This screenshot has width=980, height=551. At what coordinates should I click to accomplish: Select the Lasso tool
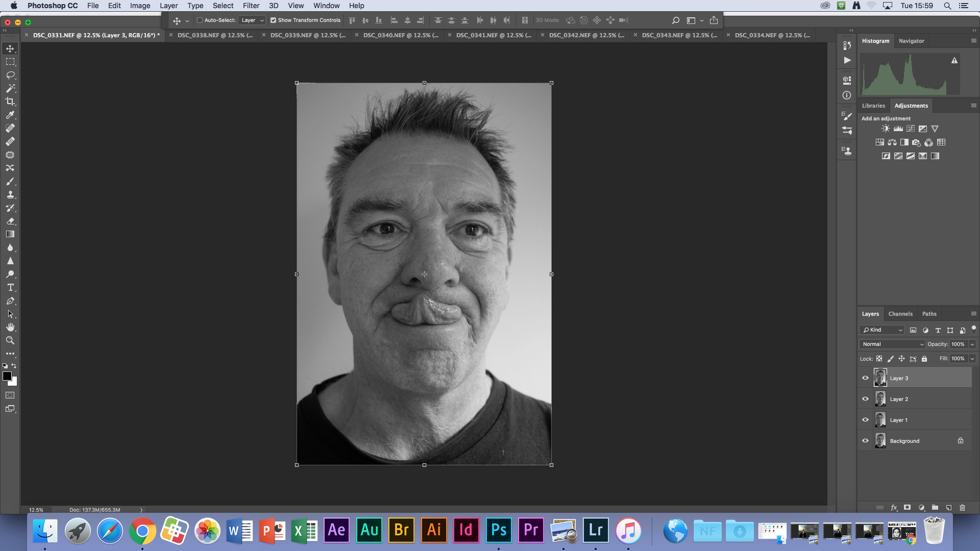[x=10, y=75]
